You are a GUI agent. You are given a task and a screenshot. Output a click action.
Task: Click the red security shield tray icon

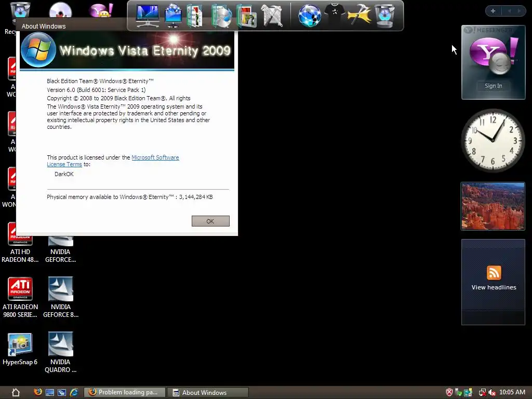coord(449,393)
